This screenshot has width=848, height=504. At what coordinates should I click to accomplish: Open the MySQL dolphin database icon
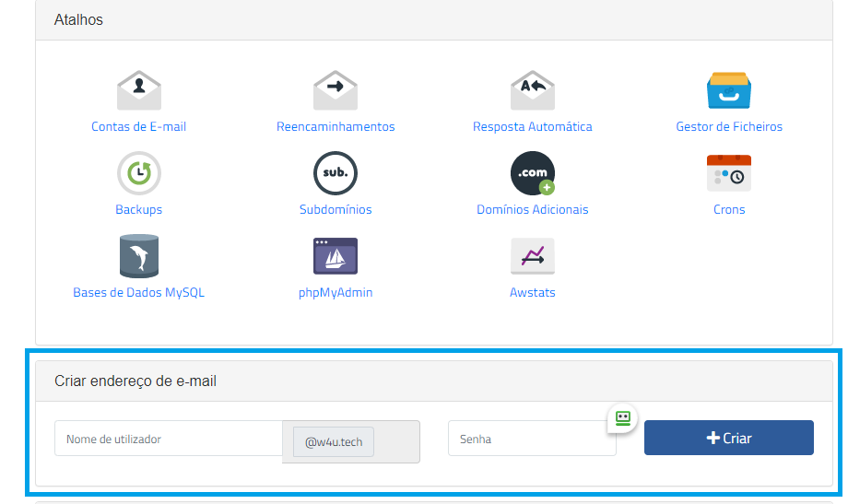(139, 256)
